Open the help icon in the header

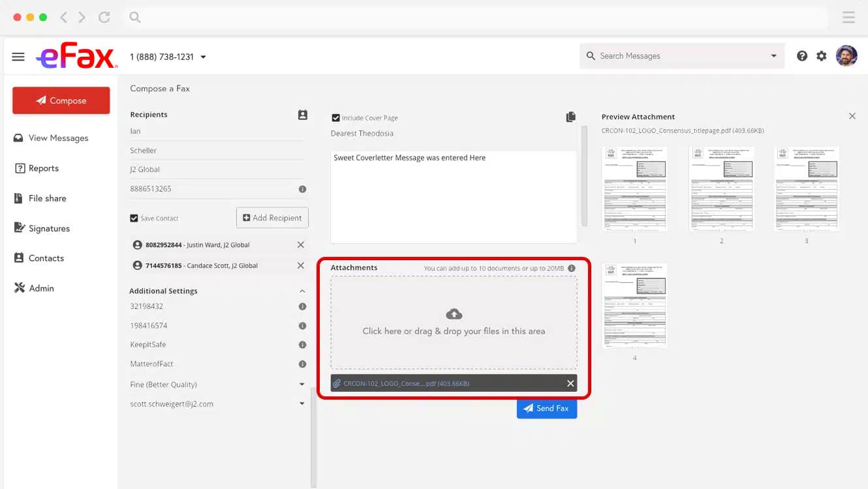(802, 55)
